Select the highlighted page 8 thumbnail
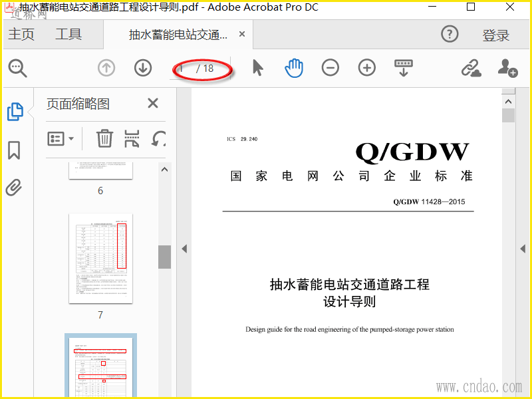 [100, 366]
